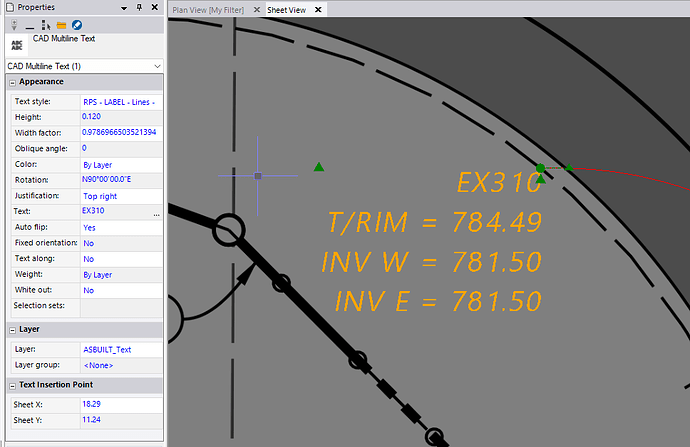Edit the Text value EX310
Image resolution: width=690 pixels, height=447 pixels.
(116, 211)
